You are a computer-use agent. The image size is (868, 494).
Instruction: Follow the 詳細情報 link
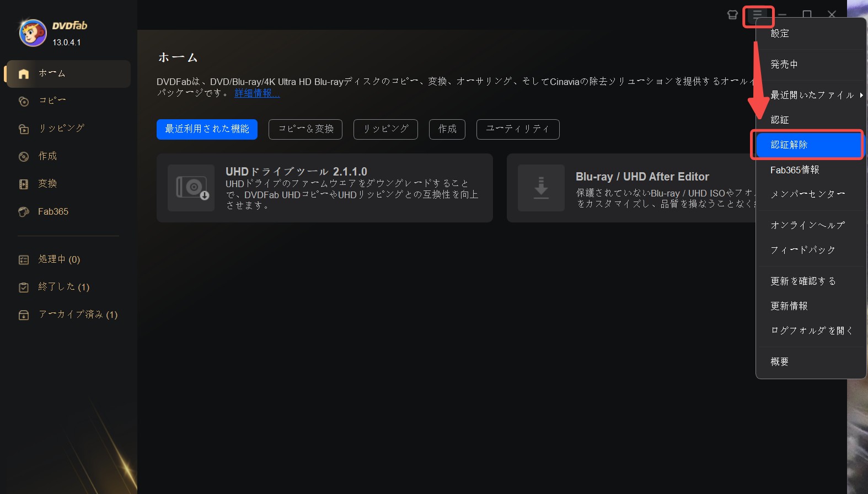point(257,93)
